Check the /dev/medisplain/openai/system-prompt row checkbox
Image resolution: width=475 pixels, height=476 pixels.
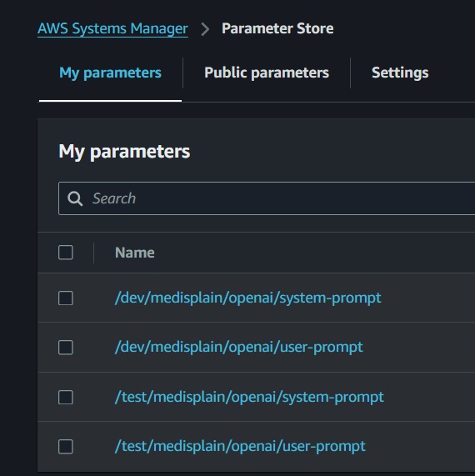pyautogui.click(x=66, y=298)
